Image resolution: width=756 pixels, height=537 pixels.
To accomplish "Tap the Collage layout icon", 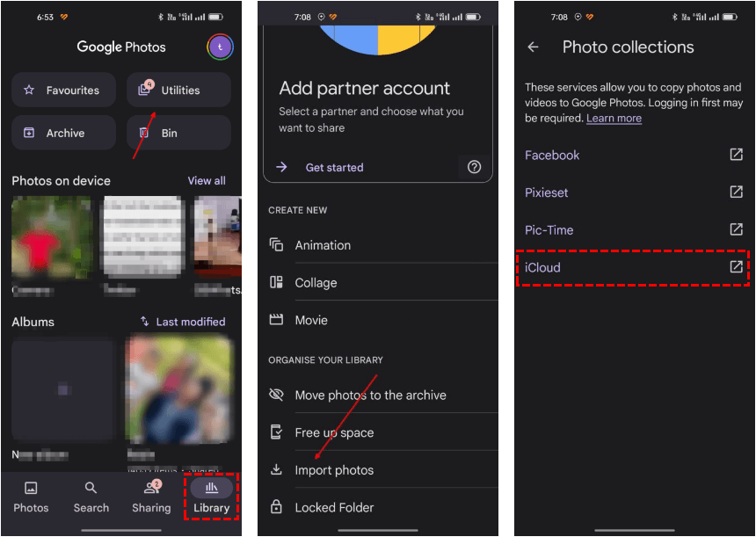I will (x=276, y=282).
